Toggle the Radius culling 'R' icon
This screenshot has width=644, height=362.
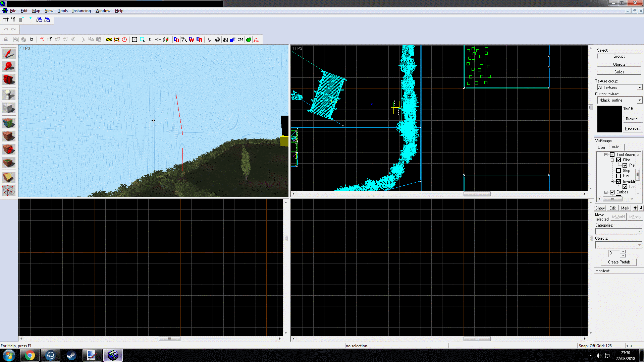point(124,40)
